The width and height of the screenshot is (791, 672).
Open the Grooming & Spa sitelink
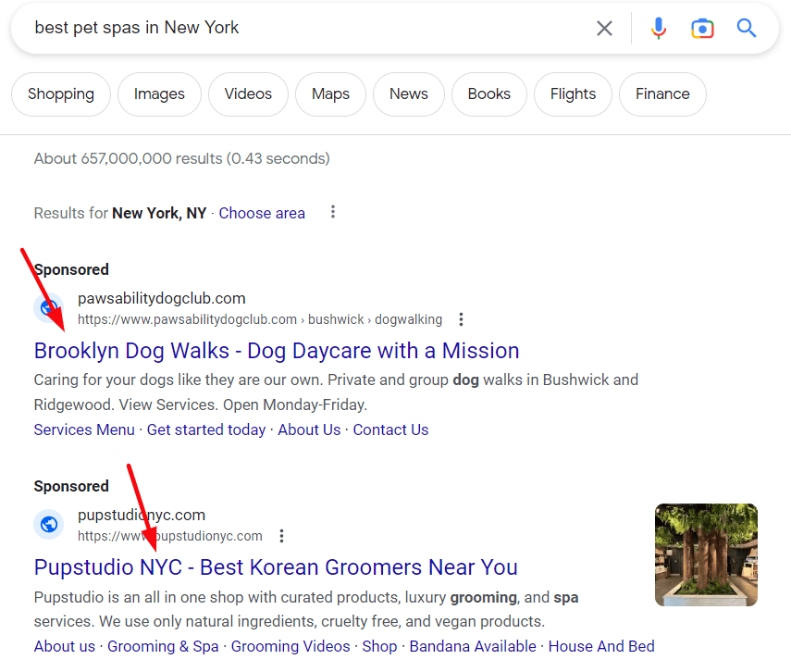163,646
